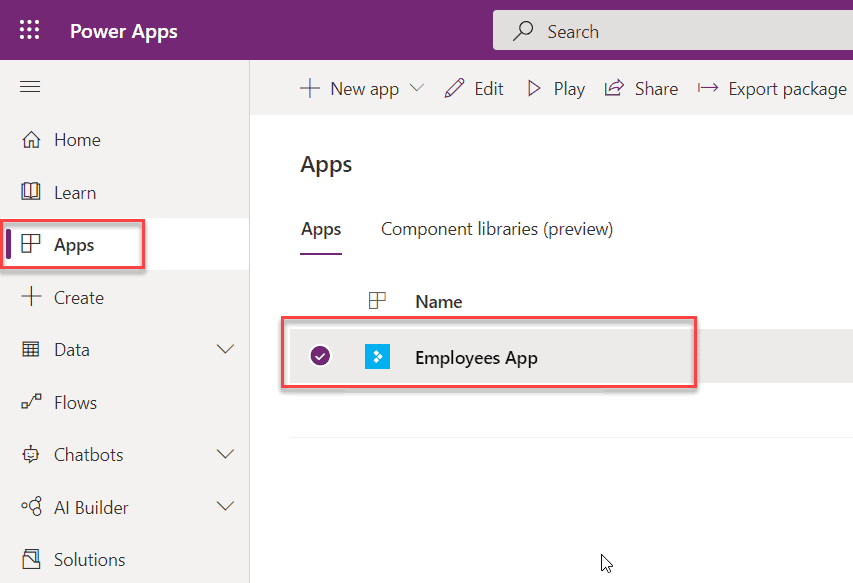
Task: Switch to Component libraries (preview) tab
Action: point(497,230)
